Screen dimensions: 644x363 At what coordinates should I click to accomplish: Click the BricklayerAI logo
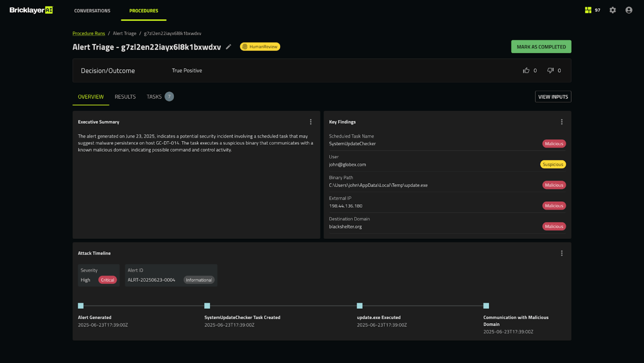click(31, 10)
